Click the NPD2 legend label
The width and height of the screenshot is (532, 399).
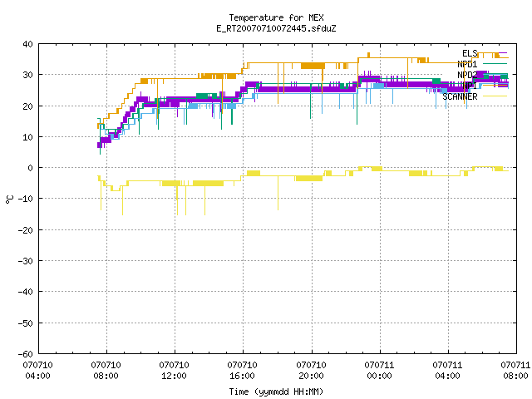pos(467,75)
